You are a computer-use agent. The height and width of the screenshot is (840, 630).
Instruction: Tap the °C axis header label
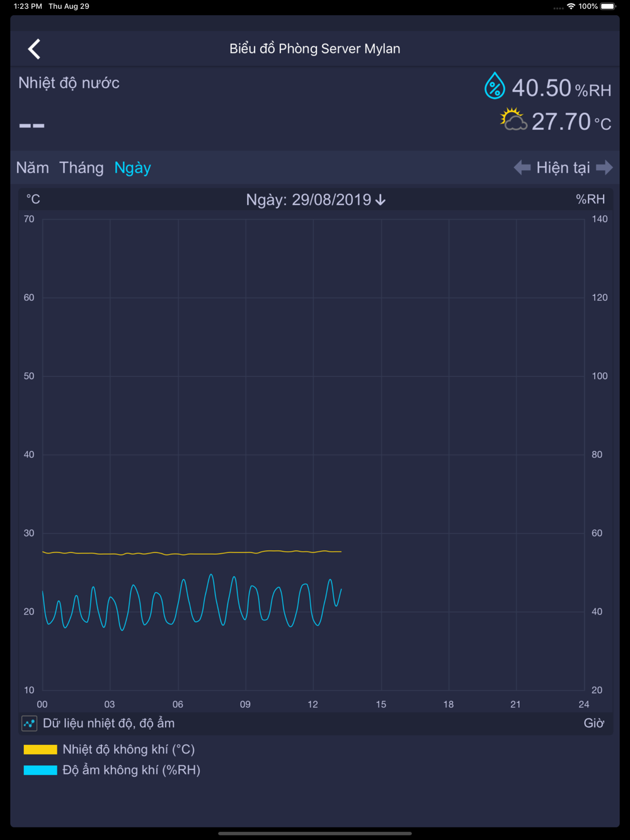pyautogui.click(x=33, y=199)
